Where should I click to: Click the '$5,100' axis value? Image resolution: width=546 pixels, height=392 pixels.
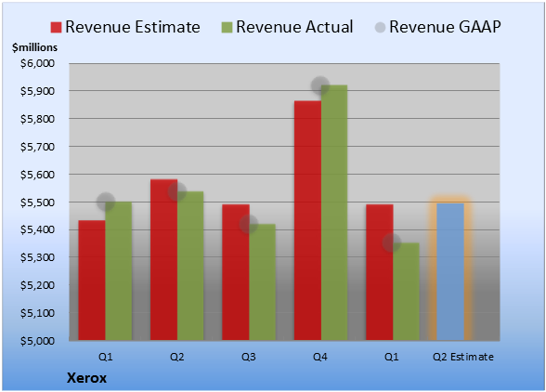37,313
